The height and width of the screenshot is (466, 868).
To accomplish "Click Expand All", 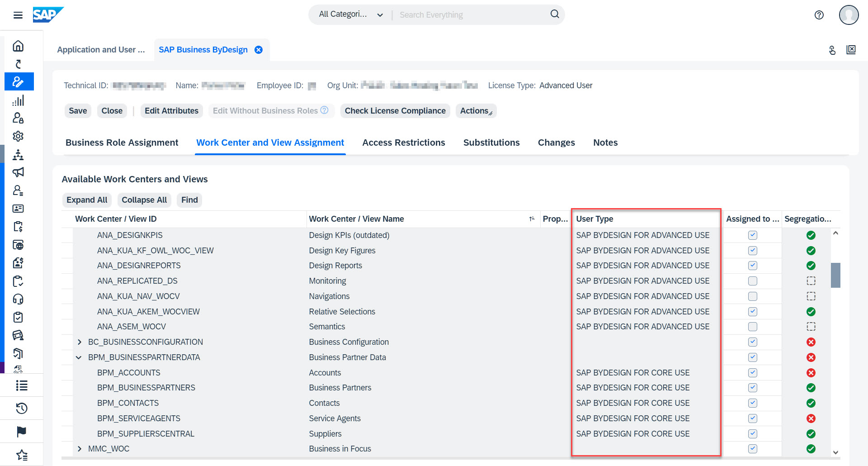I will point(87,200).
